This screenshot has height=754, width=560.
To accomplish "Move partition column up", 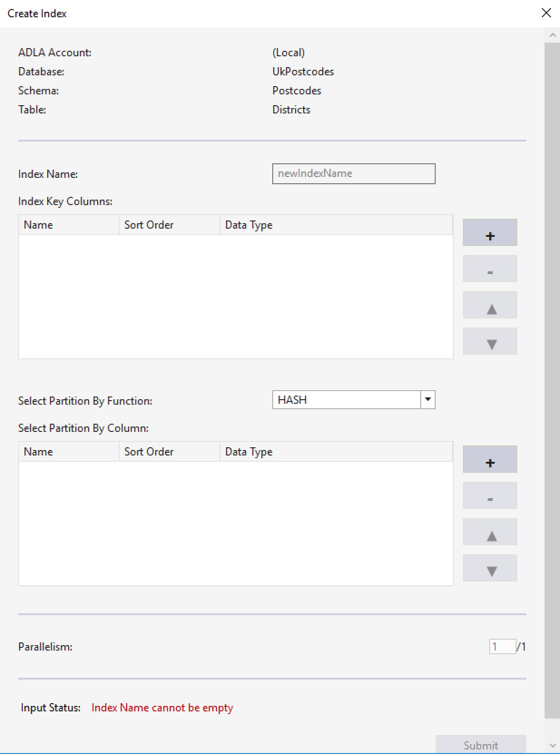I will click(x=490, y=532).
